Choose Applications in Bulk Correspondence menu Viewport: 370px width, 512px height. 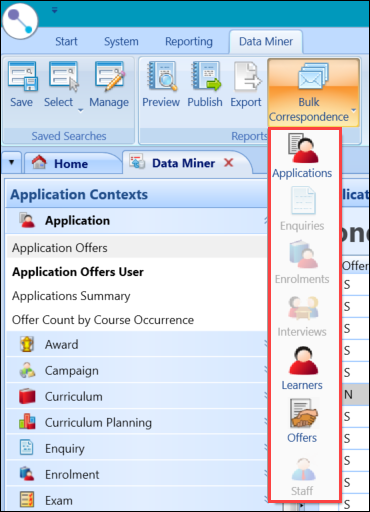pos(302,156)
